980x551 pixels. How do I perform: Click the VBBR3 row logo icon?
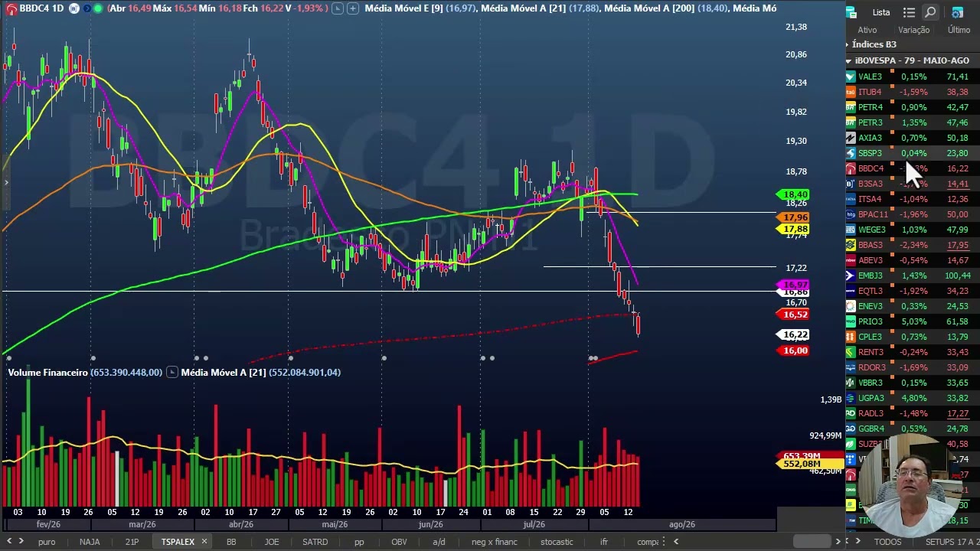(x=851, y=383)
